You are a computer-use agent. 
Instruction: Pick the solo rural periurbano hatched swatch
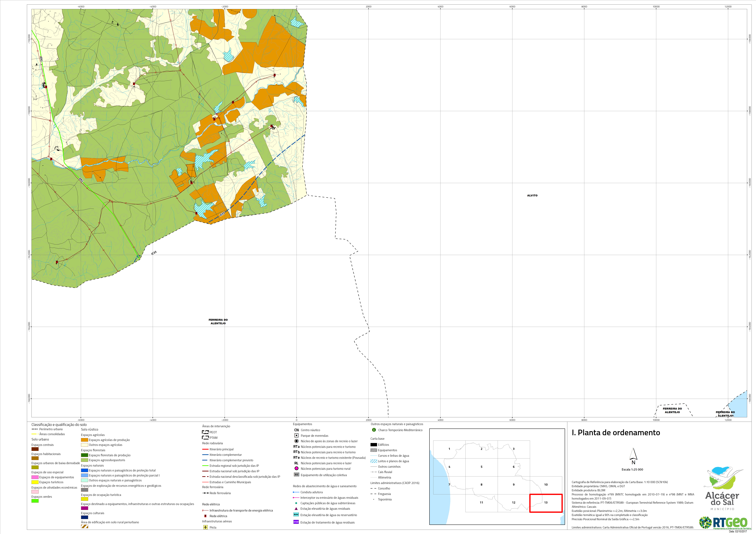tap(85, 526)
